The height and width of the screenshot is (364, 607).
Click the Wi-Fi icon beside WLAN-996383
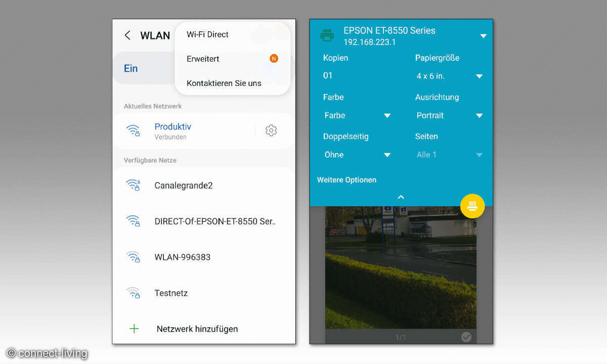tap(133, 257)
